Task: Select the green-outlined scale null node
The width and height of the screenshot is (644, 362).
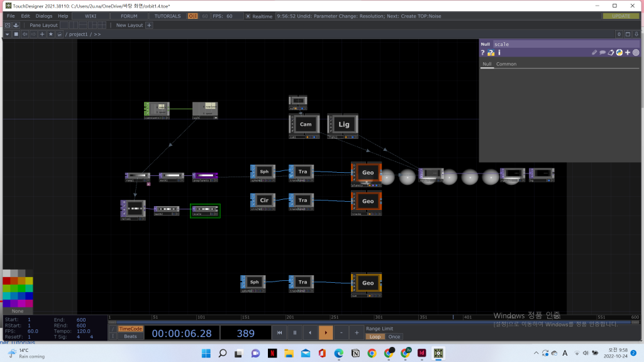Action: coord(205,211)
